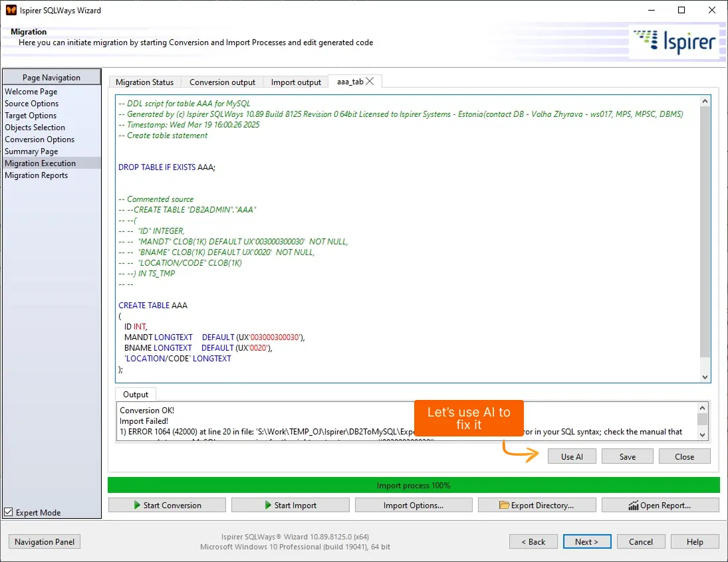
Task: Cancel the wizard
Action: (641, 541)
